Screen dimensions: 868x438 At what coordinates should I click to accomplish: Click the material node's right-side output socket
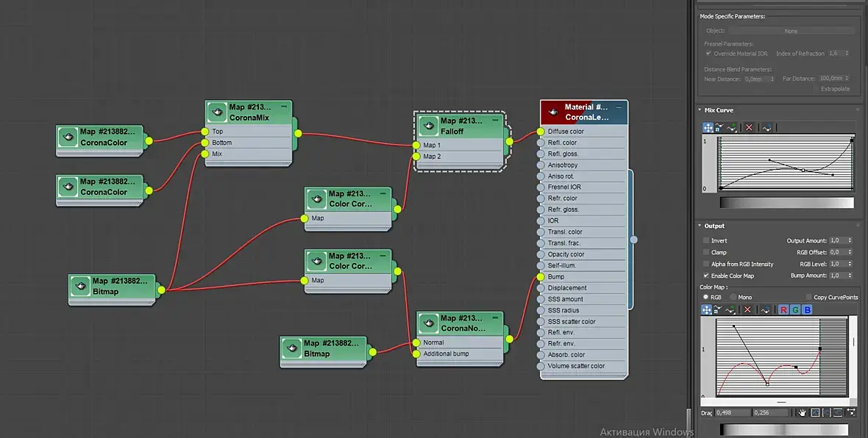coord(634,240)
